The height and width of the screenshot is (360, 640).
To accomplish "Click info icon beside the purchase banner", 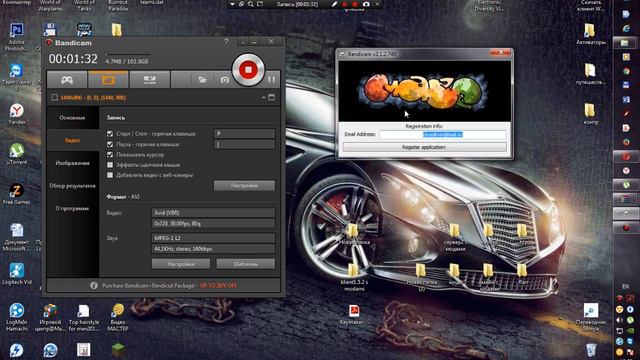I will (x=94, y=286).
